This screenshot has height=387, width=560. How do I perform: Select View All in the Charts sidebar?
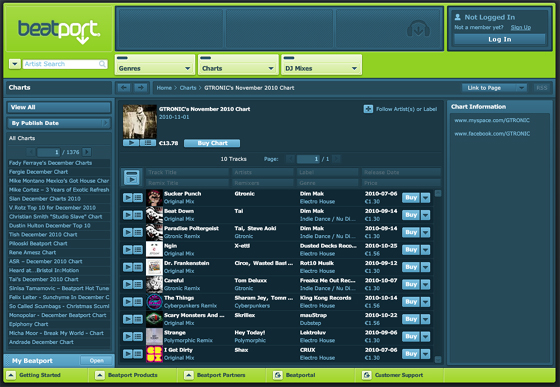[x=59, y=107]
